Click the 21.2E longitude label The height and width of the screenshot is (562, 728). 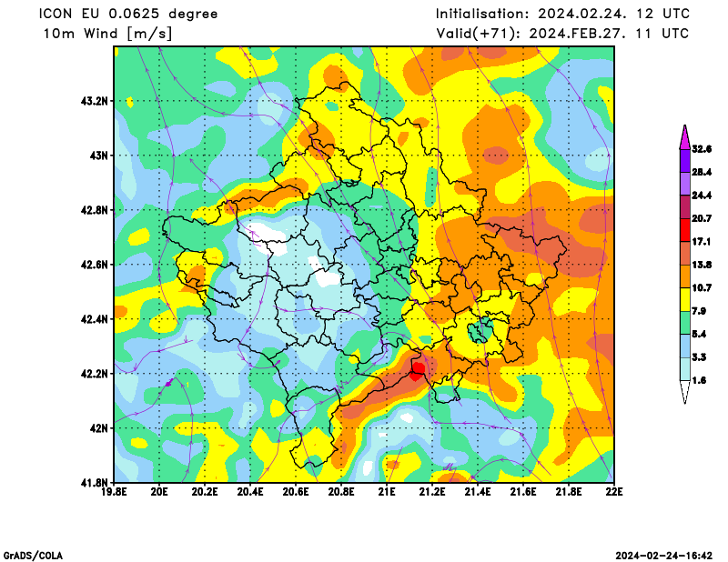tap(432, 491)
